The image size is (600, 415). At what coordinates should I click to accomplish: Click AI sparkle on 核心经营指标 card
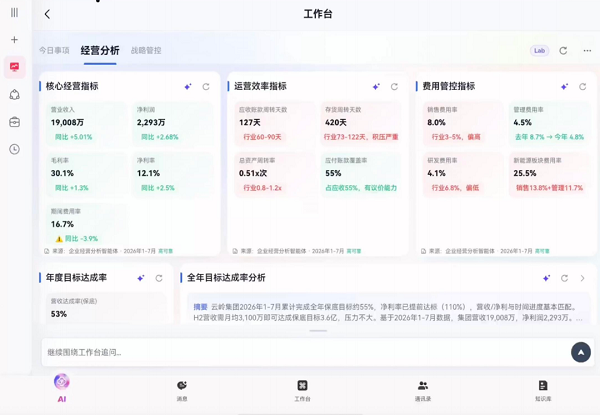[188, 87]
